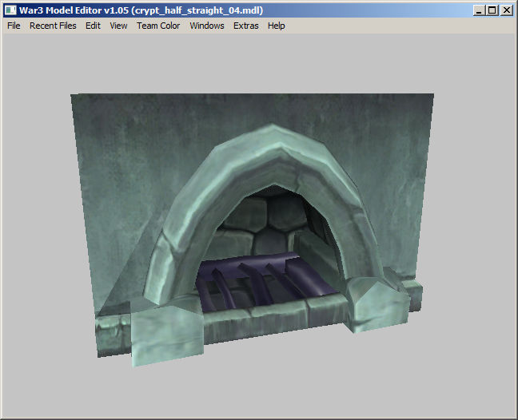Open the Help menu
Viewport: 518px width, 420px height.
(x=276, y=26)
